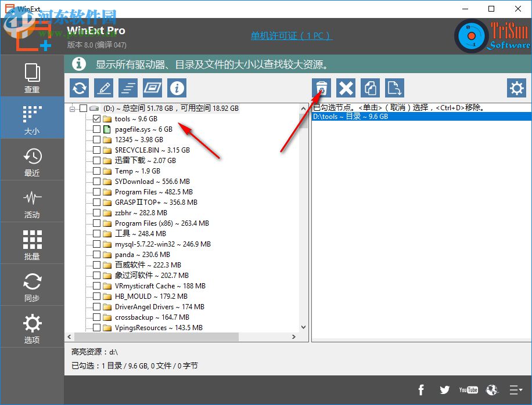The image size is (532, 405).
Task: Click the X remove icon in right toolbar
Action: (x=346, y=88)
